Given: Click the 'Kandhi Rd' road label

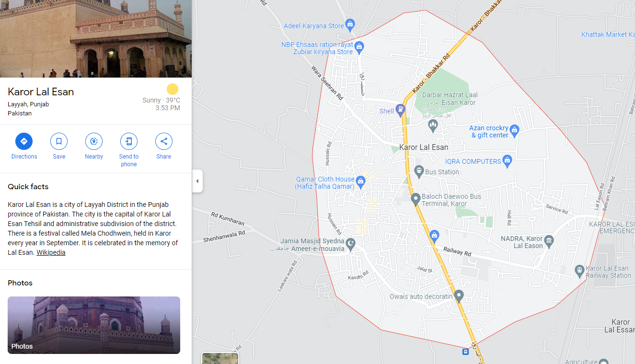Looking at the screenshot, I should (358, 275).
